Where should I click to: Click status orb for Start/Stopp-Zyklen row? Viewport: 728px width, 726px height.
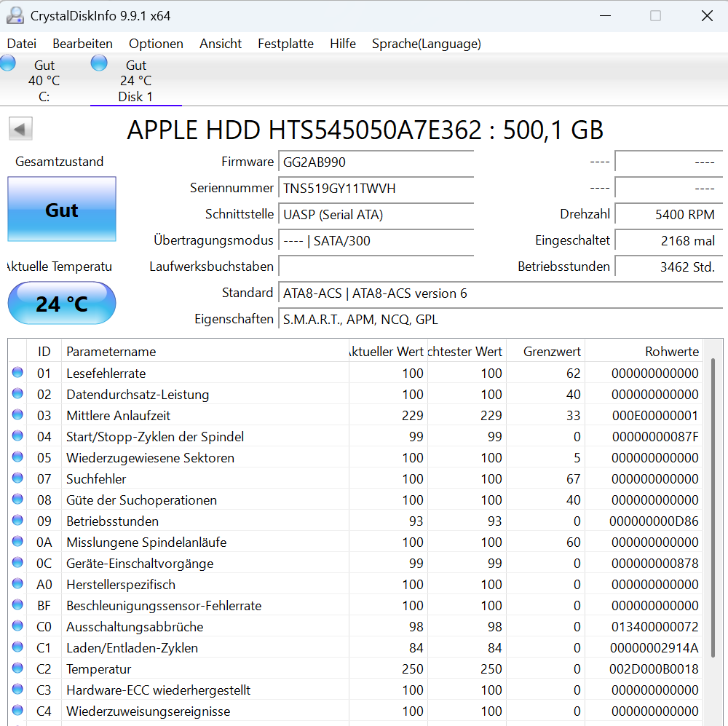click(17, 435)
